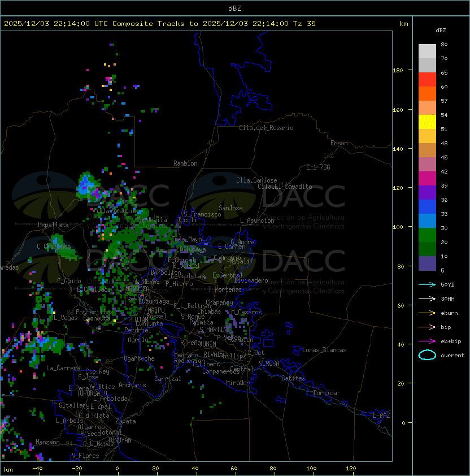470x476 pixels.
Task: Click the Uspallata place label
Action: pyautogui.click(x=53, y=225)
